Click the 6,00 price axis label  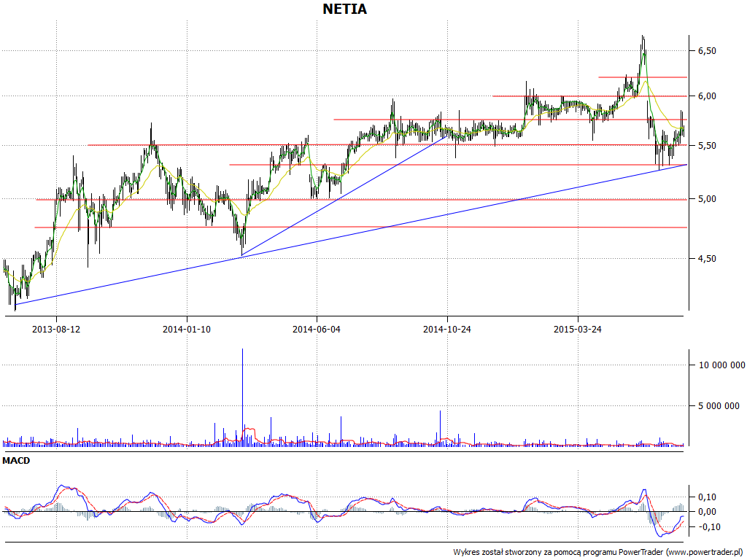pos(708,96)
